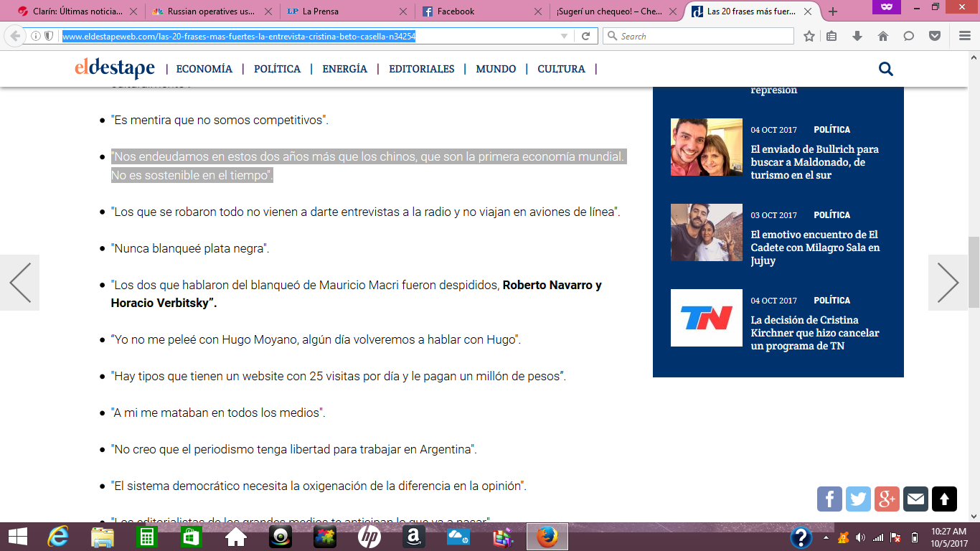Share the article on Facebook icon

click(x=829, y=499)
